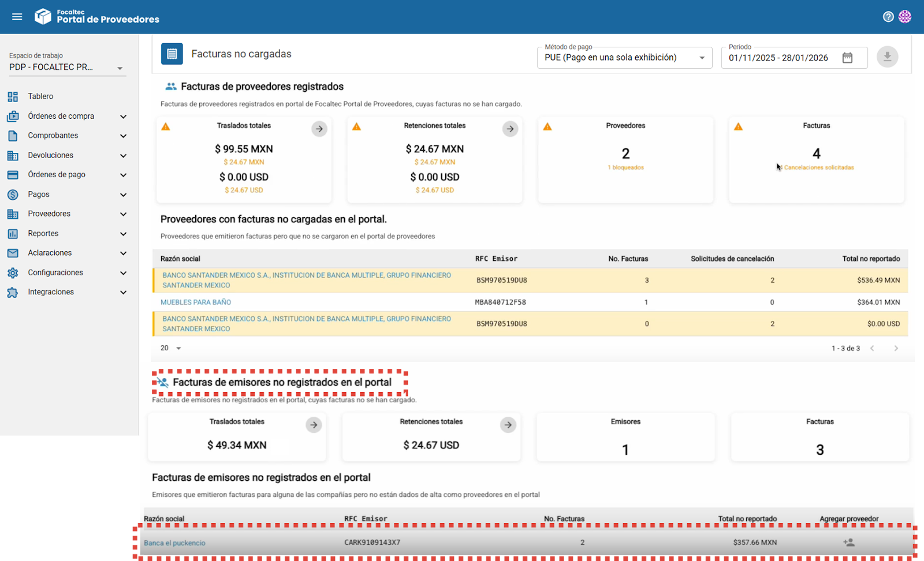This screenshot has width=924, height=561.
Task: Click warning icon on Traslados totales card
Action: click(166, 126)
